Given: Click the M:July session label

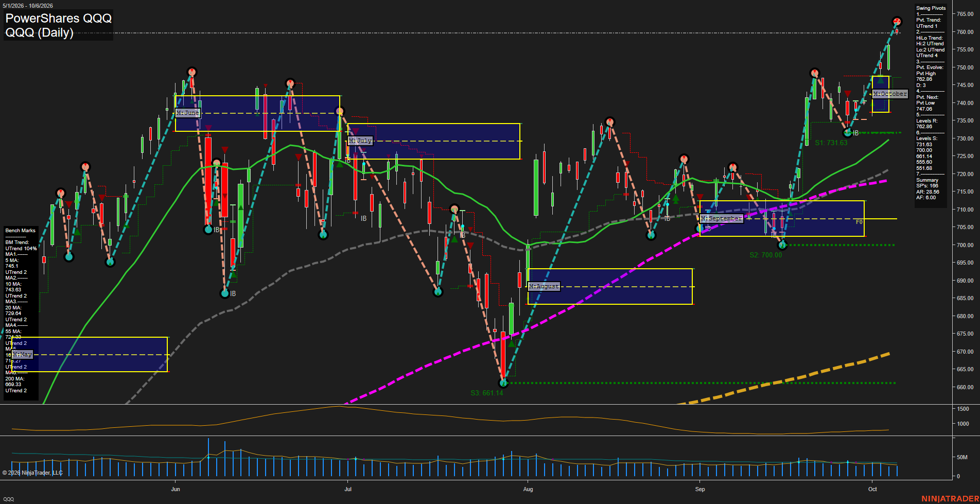Looking at the screenshot, I should pyautogui.click(x=360, y=141).
